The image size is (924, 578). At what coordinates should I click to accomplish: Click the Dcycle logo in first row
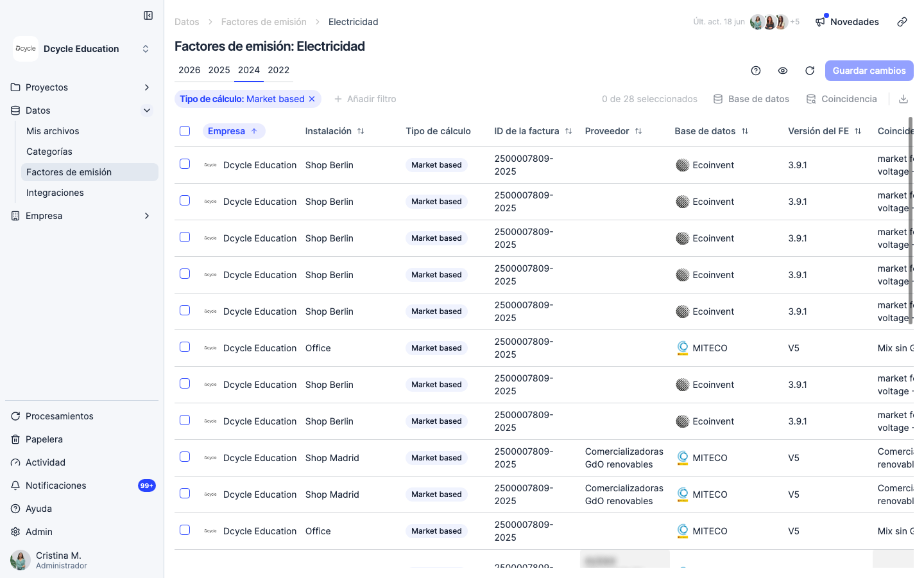[x=210, y=165]
